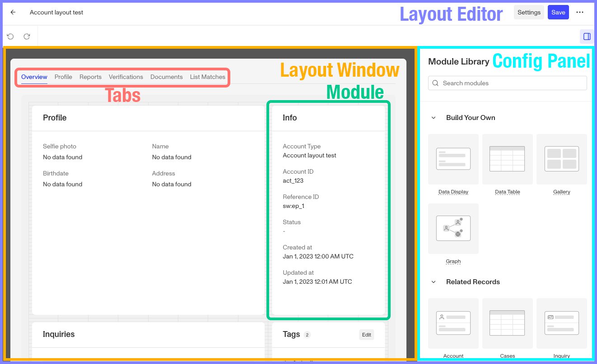Image resolution: width=597 pixels, height=364 pixels.
Task: Add the Data Display module
Action: point(453,159)
